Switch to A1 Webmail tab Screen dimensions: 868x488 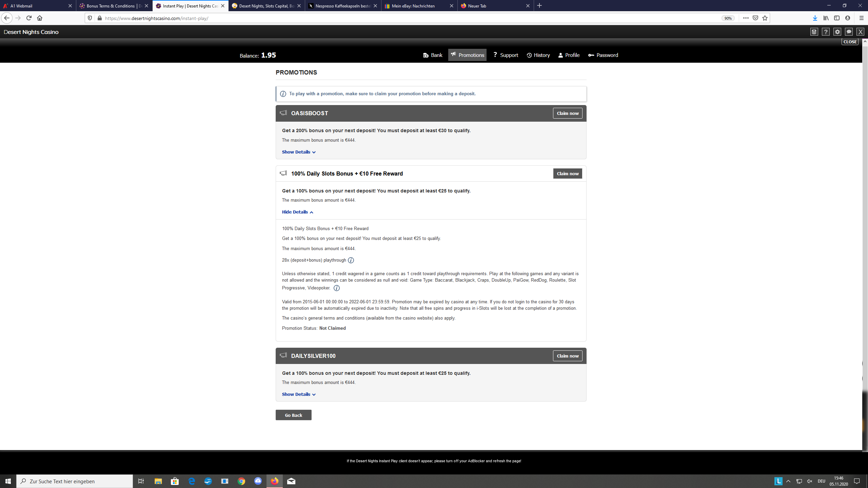(38, 6)
